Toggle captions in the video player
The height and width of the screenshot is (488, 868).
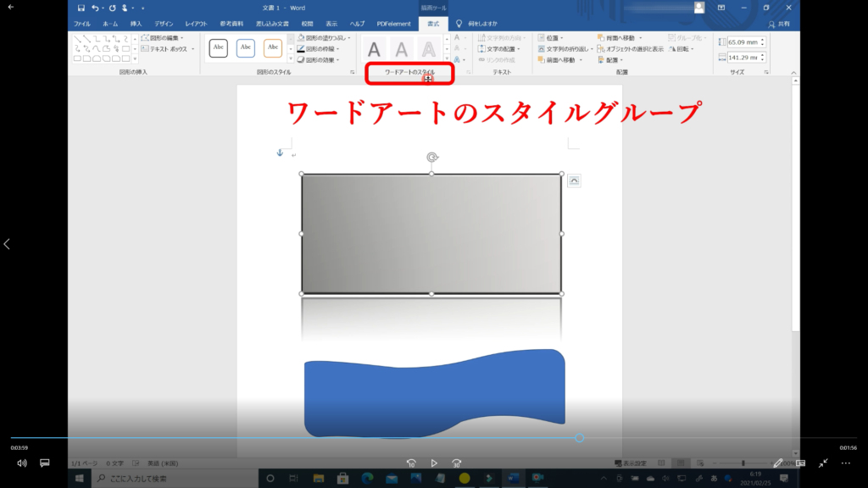coord(45,463)
